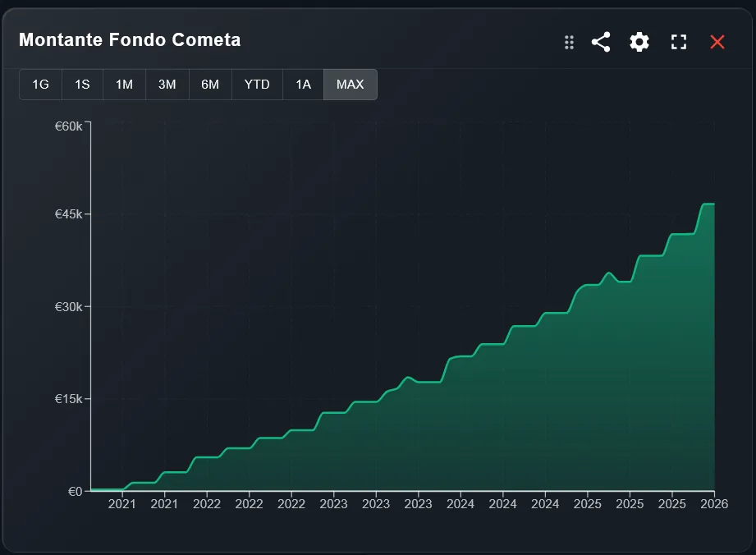Screen dimensions: 756x555
Task: Expand the chart to fullscreen
Action: [x=679, y=41]
